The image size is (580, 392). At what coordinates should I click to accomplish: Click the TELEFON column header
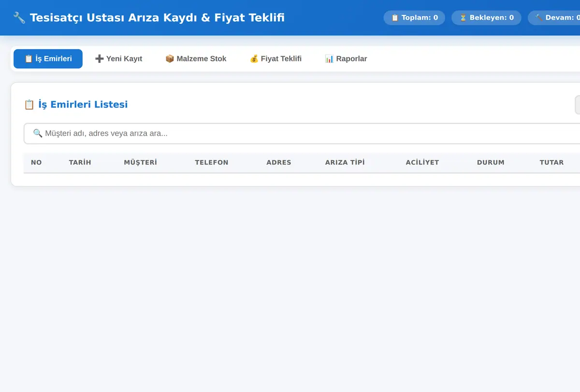[x=212, y=162]
